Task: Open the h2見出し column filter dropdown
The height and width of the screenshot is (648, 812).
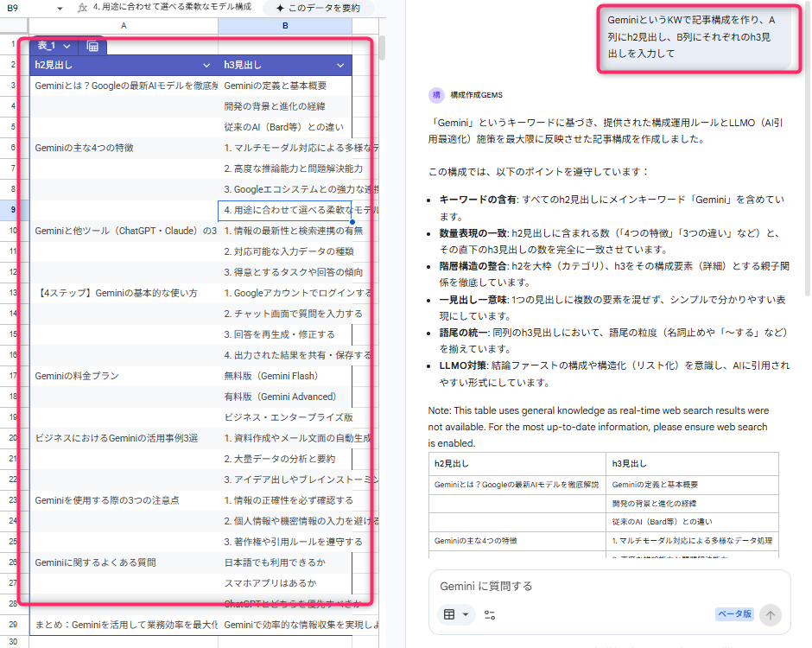Action: click(x=206, y=66)
